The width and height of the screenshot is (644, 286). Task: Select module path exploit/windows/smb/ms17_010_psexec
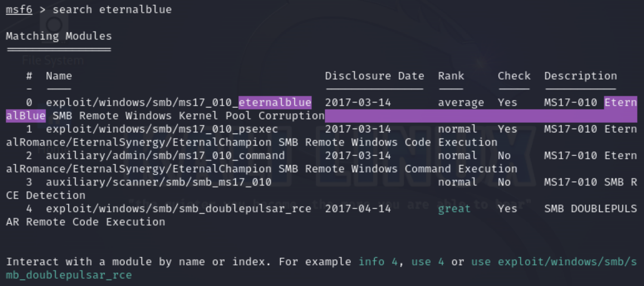tap(162, 129)
